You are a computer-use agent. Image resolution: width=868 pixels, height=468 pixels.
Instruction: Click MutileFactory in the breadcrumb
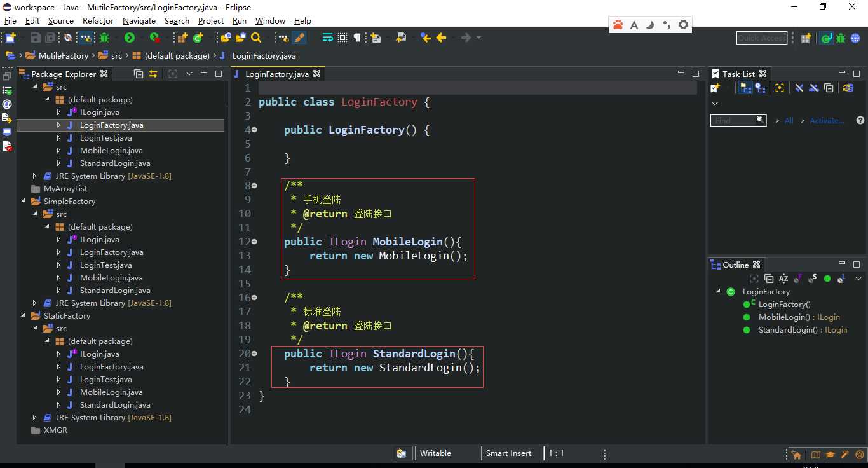(64, 55)
